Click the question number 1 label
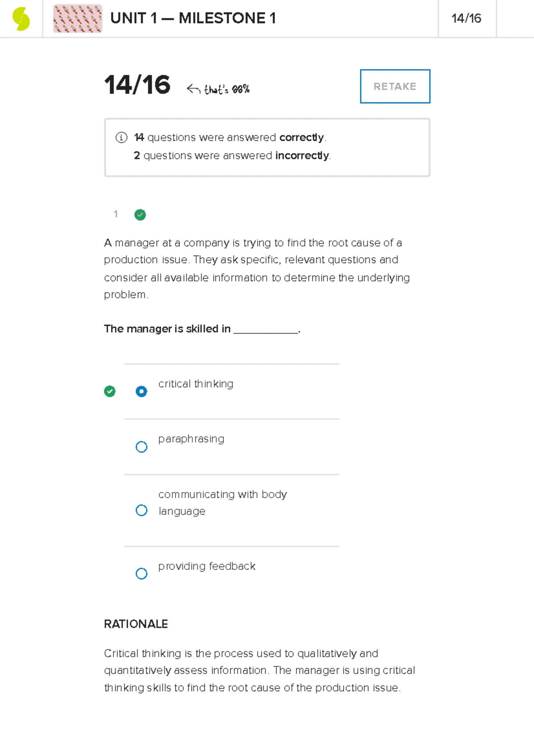The width and height of the screenshot is (534, 756). (x=115, y=214)
